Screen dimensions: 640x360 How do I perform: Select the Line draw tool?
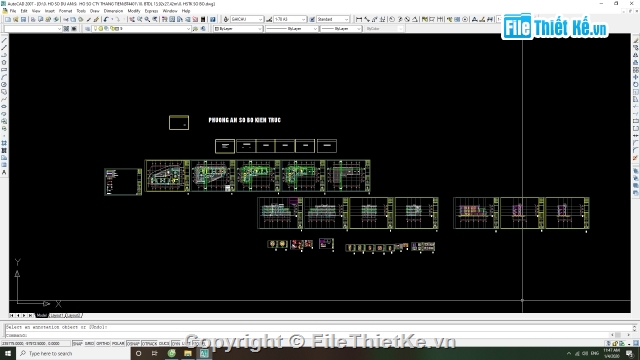[x=4, y=40]
